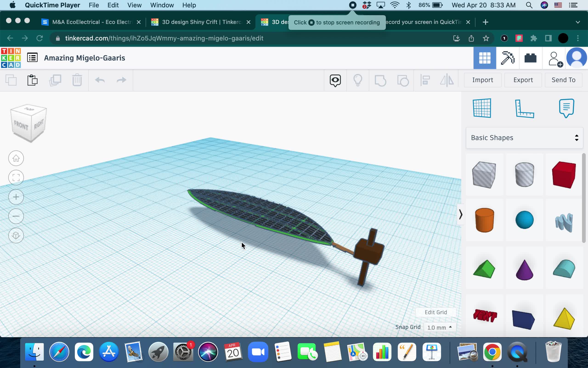
Task: Click the Send To button
Action: click(563, 80)
